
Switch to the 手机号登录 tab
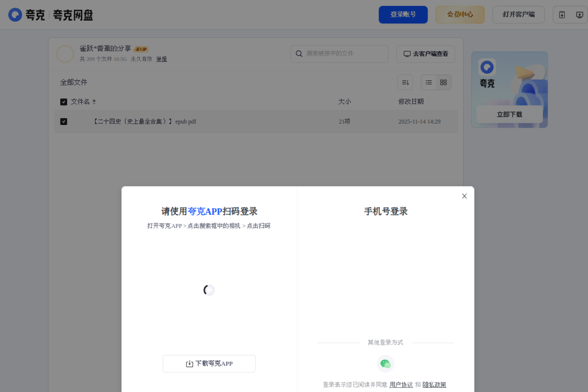[x=385, y=211]
